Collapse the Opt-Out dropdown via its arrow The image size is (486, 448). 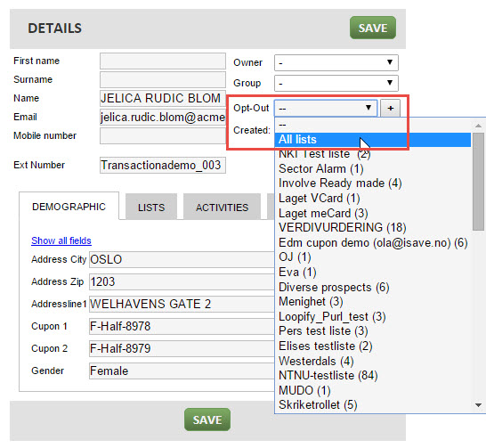click(369, 108)
